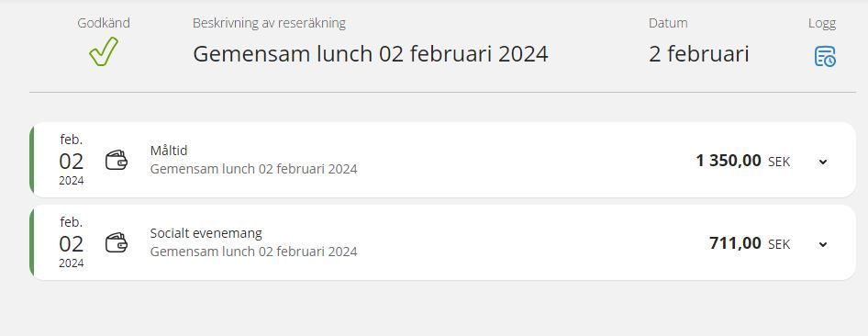Screen dimensions: 868x336
Task: Click the report title Gemensam lunch heading
Action: pyautogui.click(x=371, y=54)
